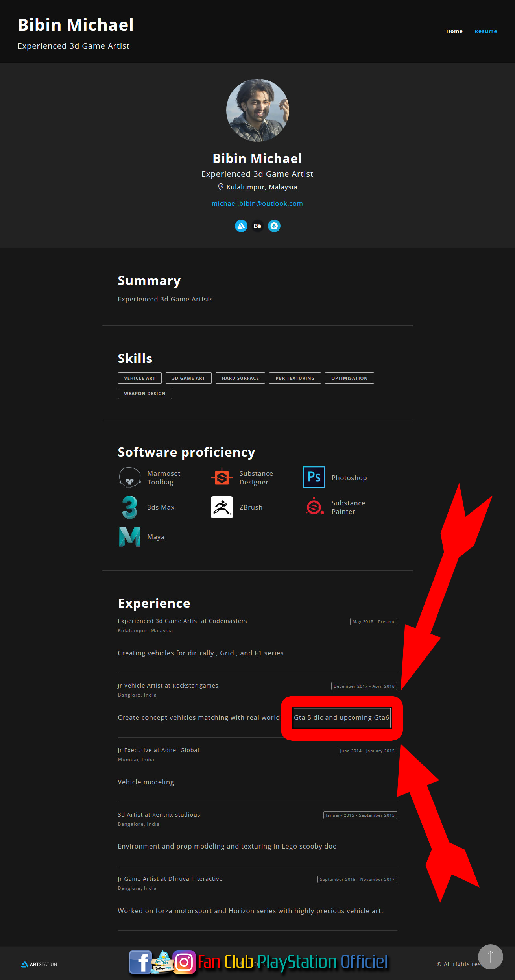Click the September 2015 - November 2017 date badge
515x980 pixels.
click(357, 879)
